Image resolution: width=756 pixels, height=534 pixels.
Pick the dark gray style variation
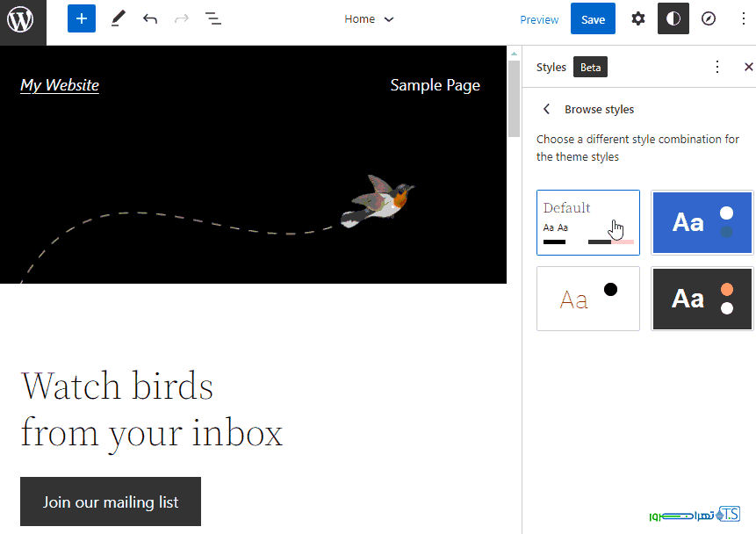[x=702, y=299]
